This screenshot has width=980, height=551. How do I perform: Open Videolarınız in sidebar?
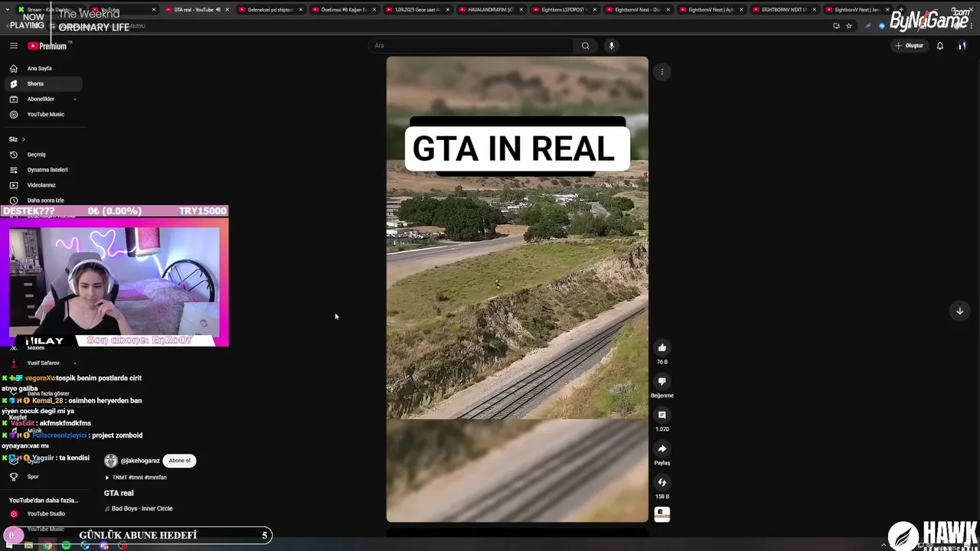pos(44,185)
